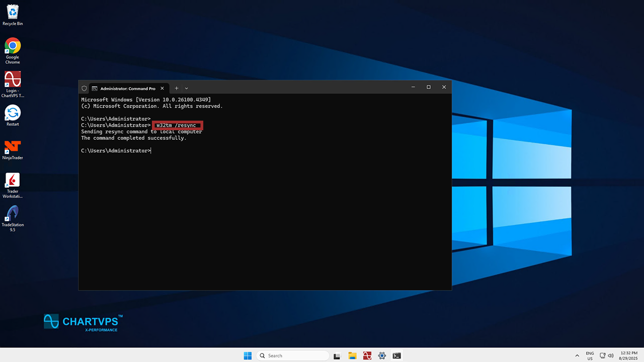Open the Windows Start menu

pos(248,355)
